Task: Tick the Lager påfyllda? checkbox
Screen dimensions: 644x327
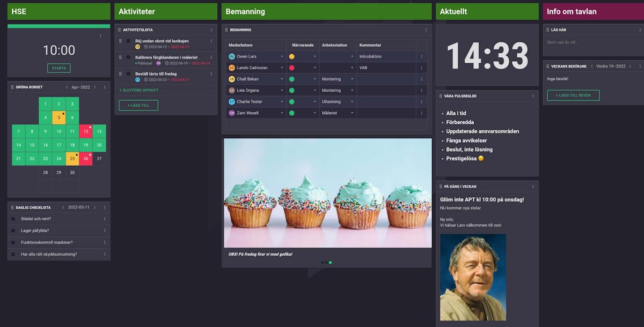Action: [13, 231]
